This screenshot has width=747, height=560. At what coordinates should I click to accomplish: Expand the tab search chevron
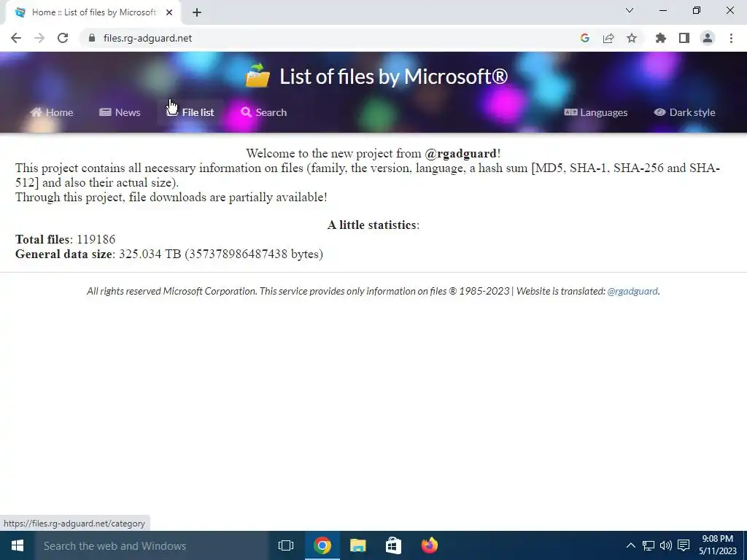coord(630,10)
